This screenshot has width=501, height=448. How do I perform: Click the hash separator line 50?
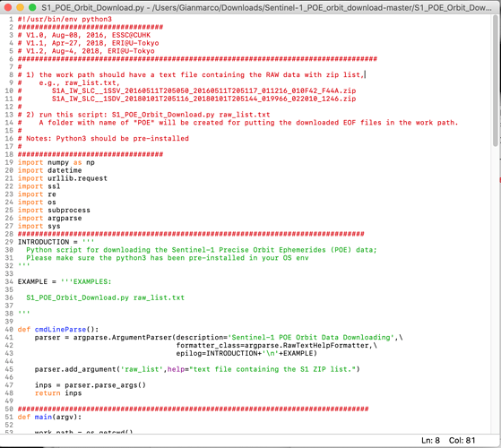pos(193,409)
